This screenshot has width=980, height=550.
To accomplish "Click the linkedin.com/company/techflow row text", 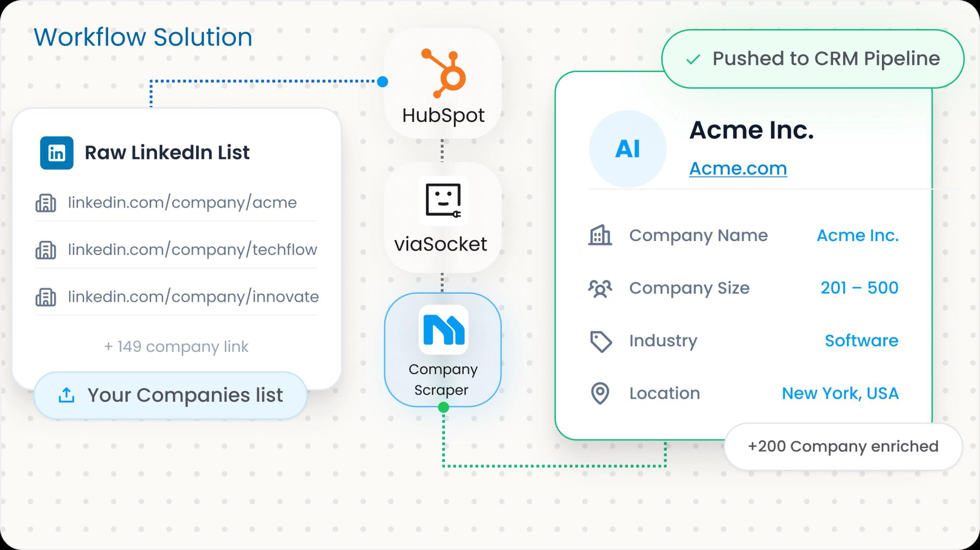I will coord(192,250).
